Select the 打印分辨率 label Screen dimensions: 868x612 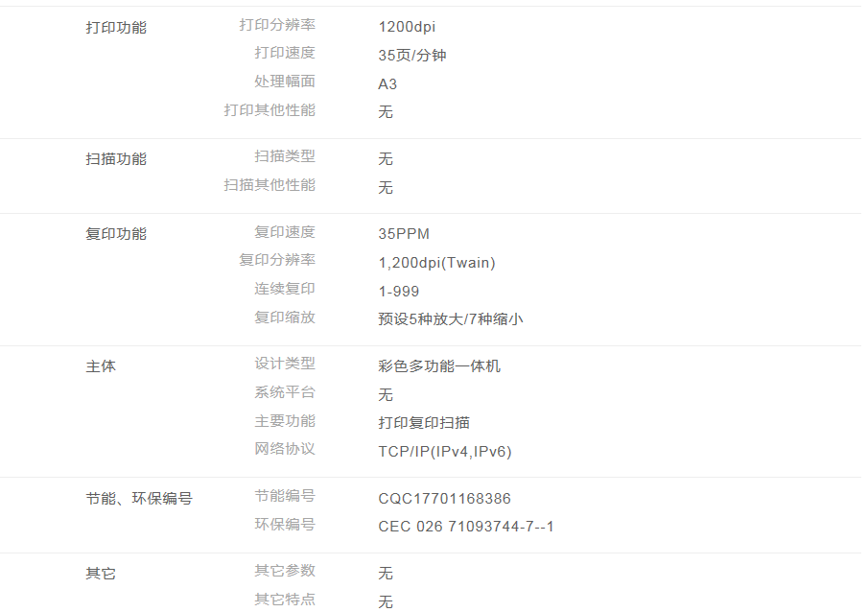[276, 25]
